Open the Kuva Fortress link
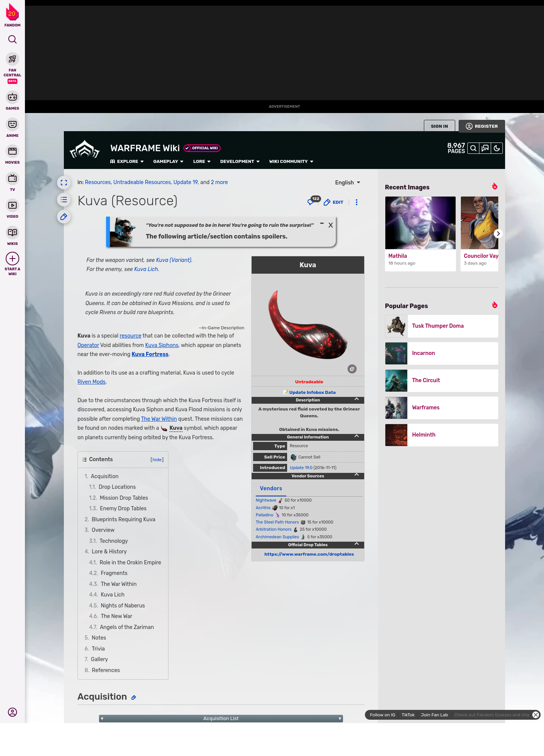 [150, 354]
